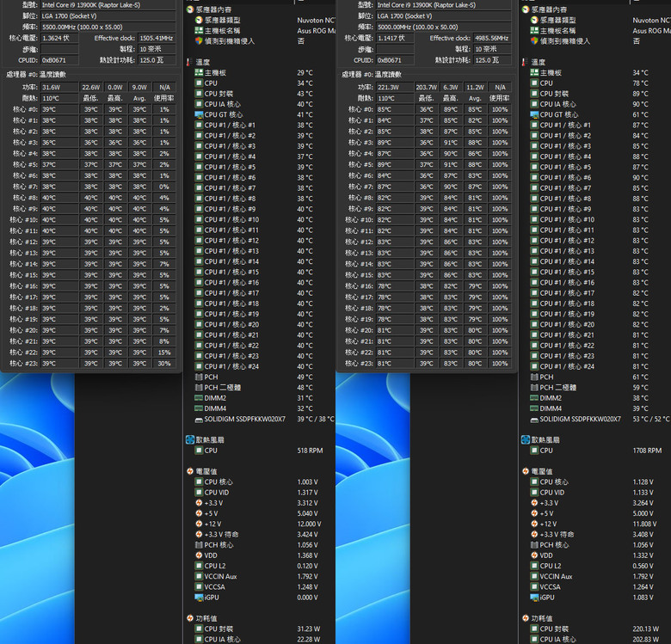Click the 使用率 column header in the left window
The width and height of the screenshot is (671, 644).
pyautogui.click(x=164, y=98)
